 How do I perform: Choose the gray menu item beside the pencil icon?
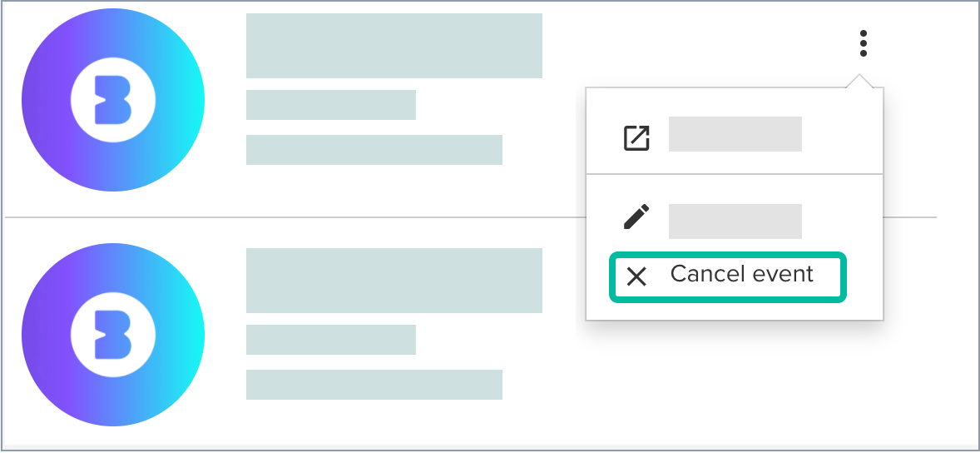(735, 221)
